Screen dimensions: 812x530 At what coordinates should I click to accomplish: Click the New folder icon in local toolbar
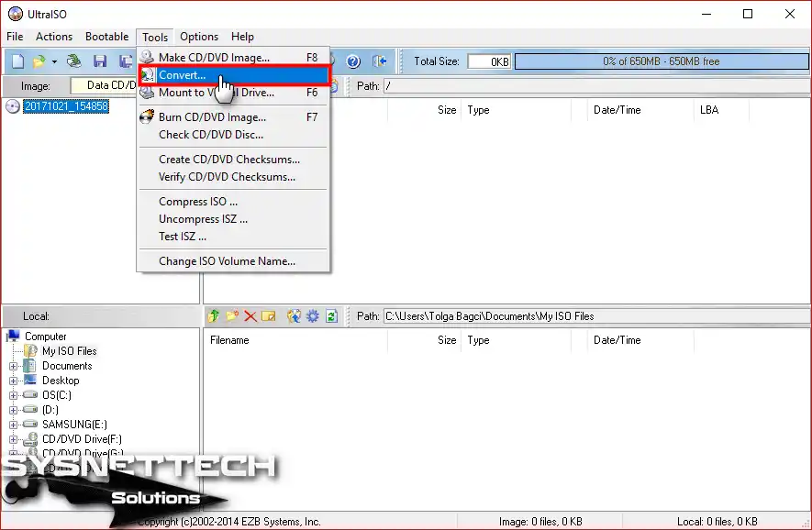point(232,316)
